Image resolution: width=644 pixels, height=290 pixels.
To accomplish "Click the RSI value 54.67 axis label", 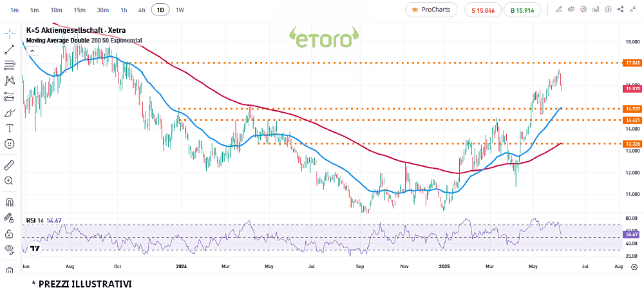I will pos(632,234).
